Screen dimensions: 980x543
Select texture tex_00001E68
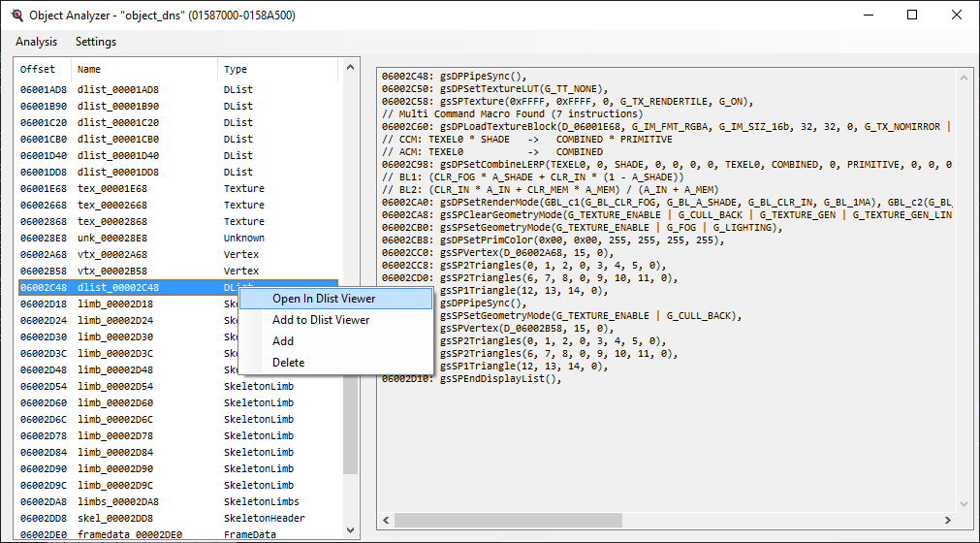point(178,189)
